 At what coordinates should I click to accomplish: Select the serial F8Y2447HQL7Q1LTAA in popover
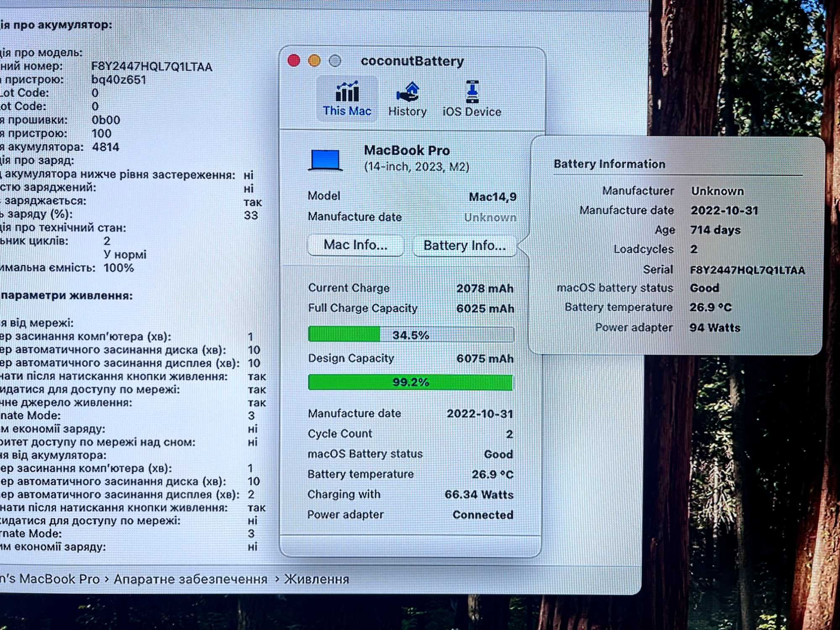tap(748, 270)
